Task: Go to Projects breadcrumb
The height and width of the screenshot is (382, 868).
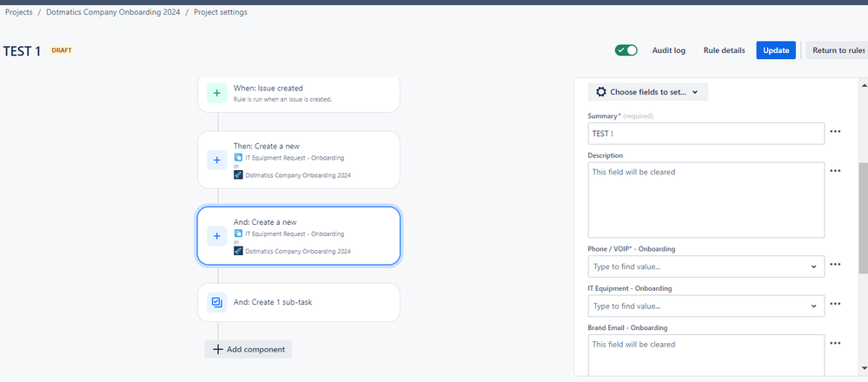Action: click(x=18, y=12)
